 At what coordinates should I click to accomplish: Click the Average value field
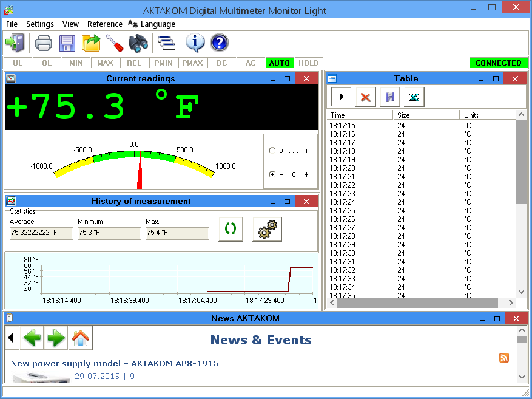pyautogui.click(x=41, y=233)
